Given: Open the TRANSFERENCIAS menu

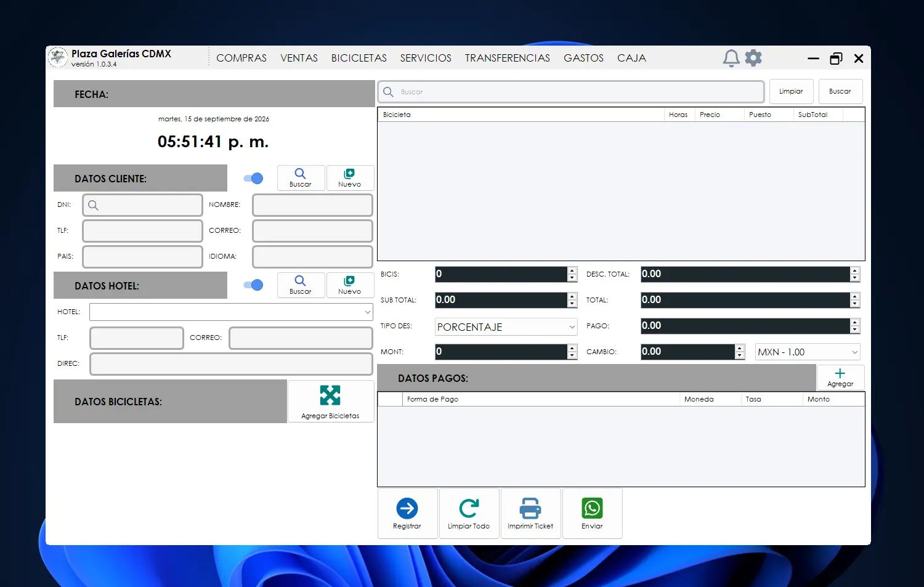Looking at the screenshot, I should click(508, 58).
